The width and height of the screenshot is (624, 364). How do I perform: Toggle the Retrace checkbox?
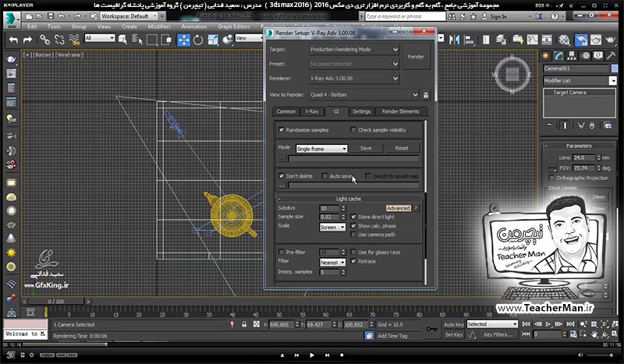pos(353,261)
